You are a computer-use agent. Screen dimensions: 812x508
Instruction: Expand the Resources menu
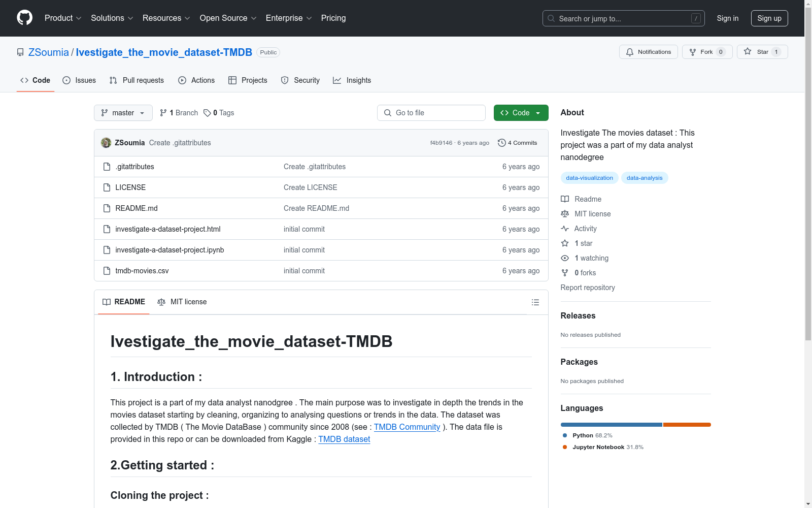pos(166,18)
